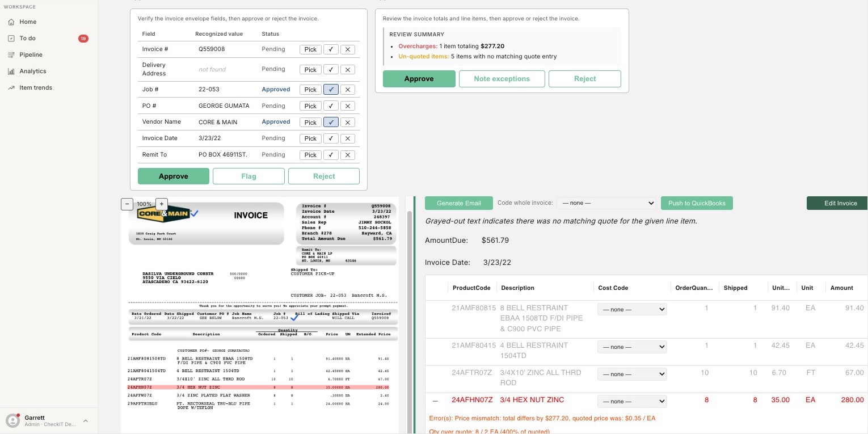Reject Invoice # field with X
Image resolution: width=868 pixels, height=434 pixels.
coord(348,49)
